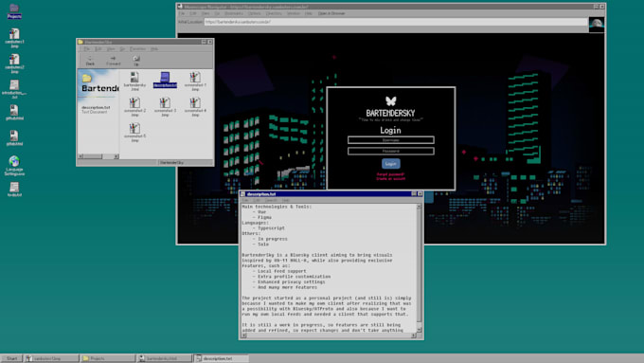Click the "Enhanced privacy settings" line
This screenshot has height=363, width=644.
coord(291,282)
